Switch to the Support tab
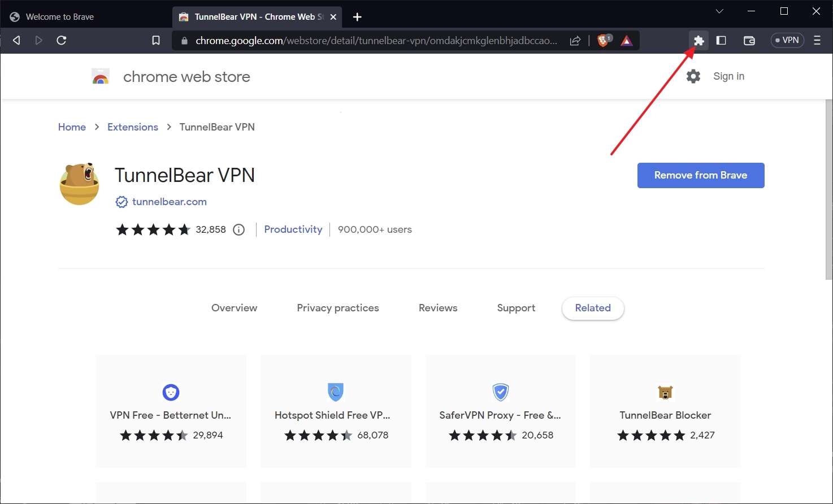 point(516,308)
